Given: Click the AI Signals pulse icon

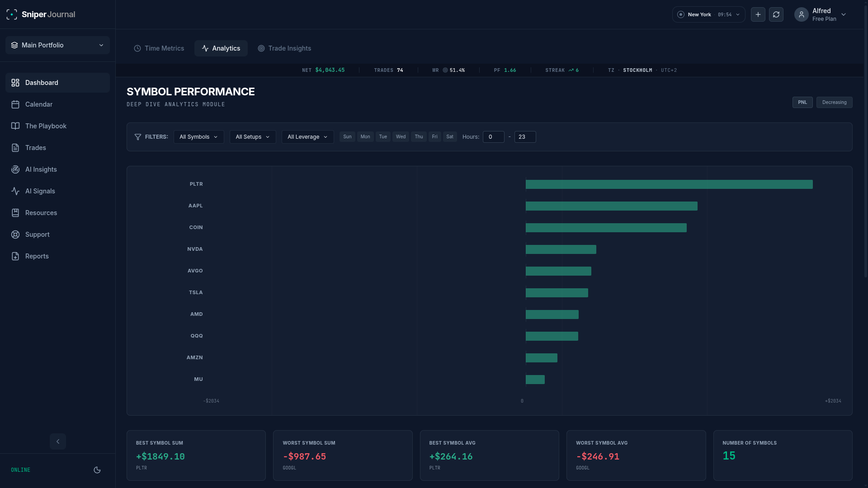Looking at the screenshot, I should point(15,191).
